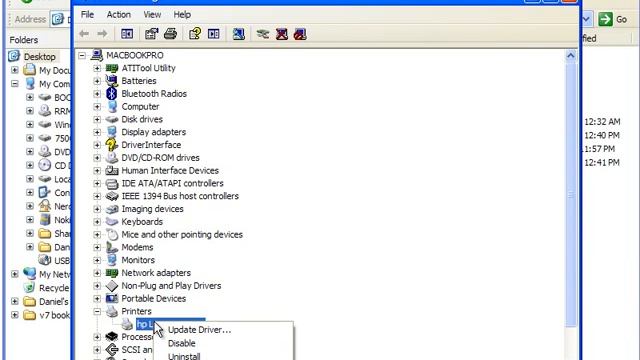Select the Mice and other pointing devices icon

pos(111,234)
